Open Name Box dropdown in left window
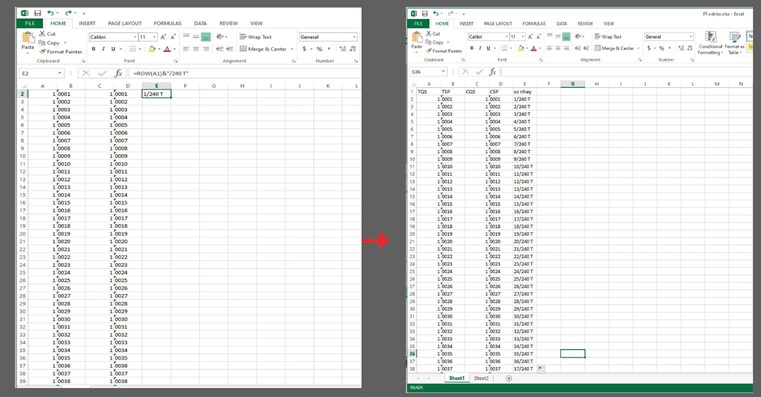This screenshot has height=397, width=761. 60,73
